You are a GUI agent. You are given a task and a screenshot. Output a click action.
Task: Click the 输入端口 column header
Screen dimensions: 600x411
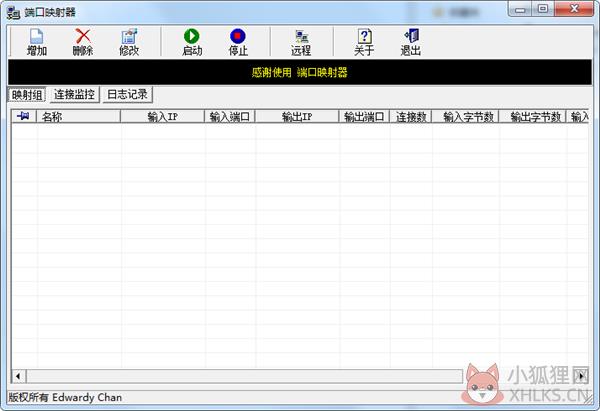click(230, 116)
